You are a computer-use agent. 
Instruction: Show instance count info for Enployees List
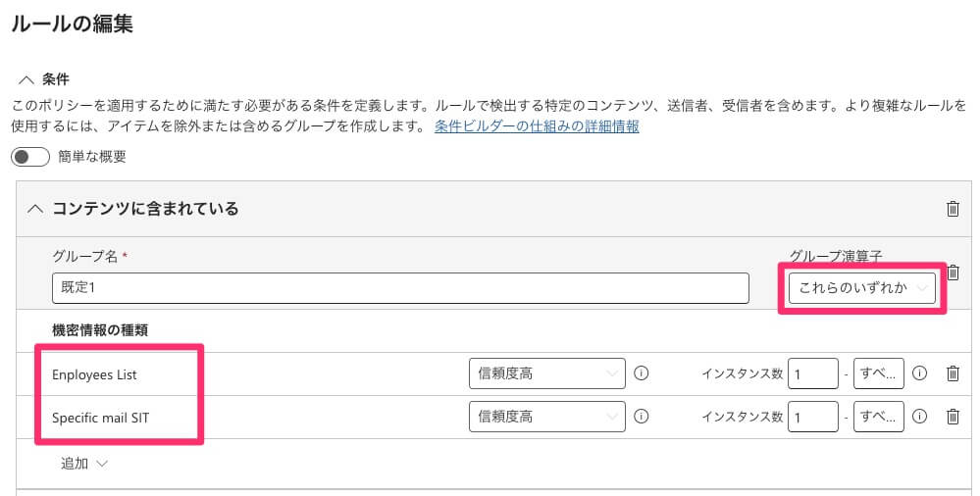click(x=920, y=373)
